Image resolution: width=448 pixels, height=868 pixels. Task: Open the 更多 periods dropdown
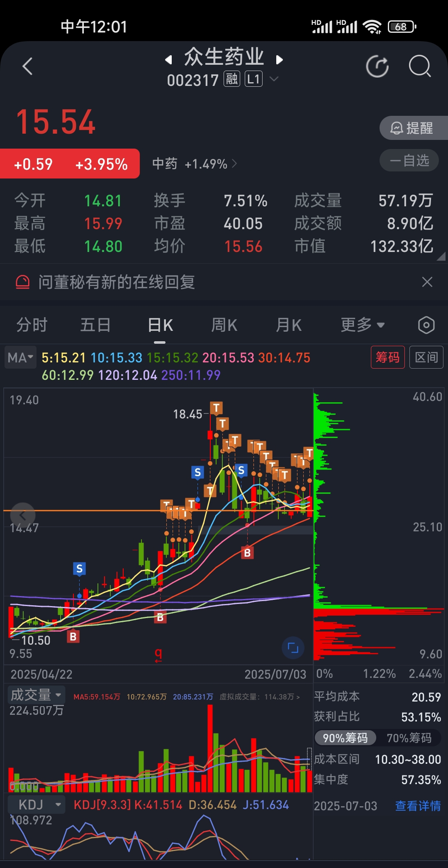click(363, 325)
